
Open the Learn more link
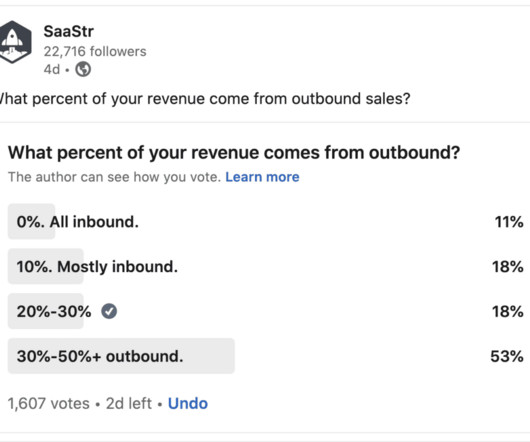pos(262,177)
